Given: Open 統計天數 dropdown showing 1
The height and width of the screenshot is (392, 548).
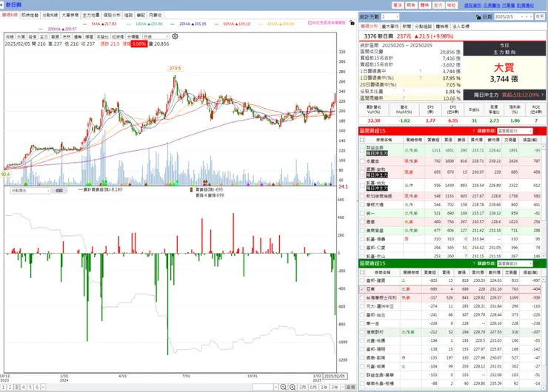Looking at the screenshot, I should (390, 17).
